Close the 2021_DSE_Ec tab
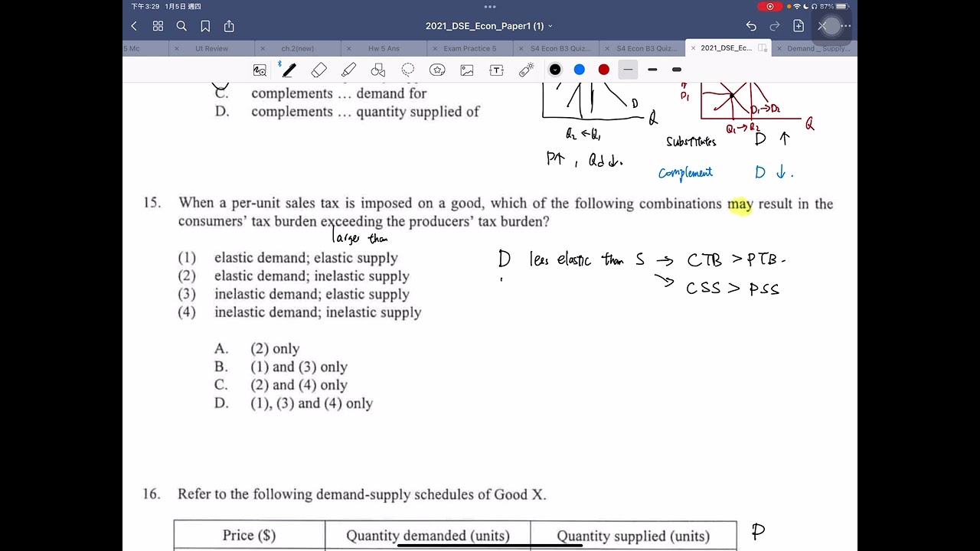980x551 pixels. coord(694,48)
